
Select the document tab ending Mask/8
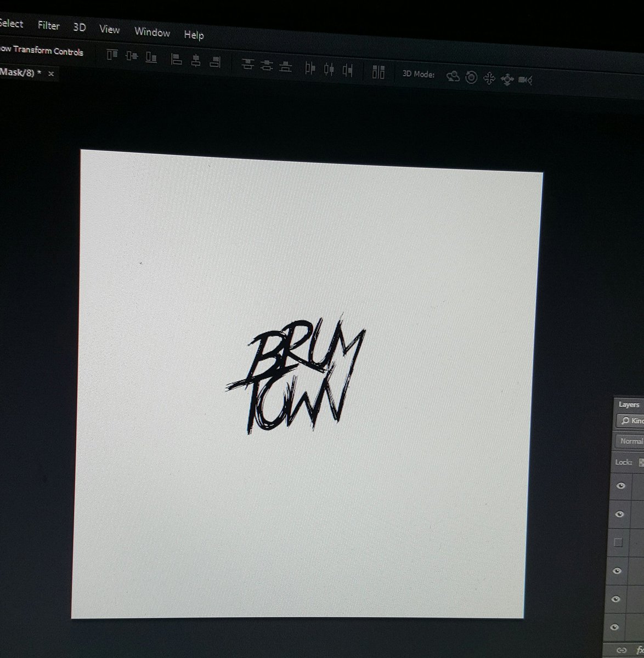(20, 72)
